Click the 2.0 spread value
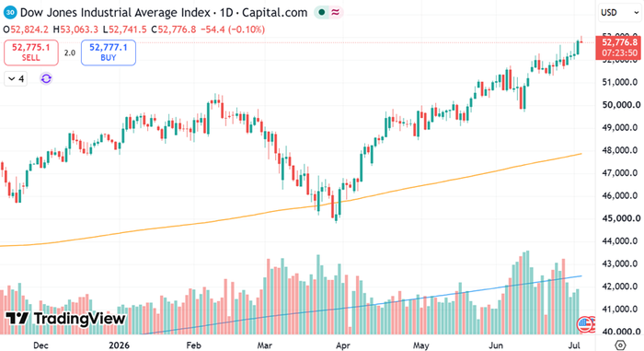The width and height of the screenshot is (644, 351). (x=70, y=53)
